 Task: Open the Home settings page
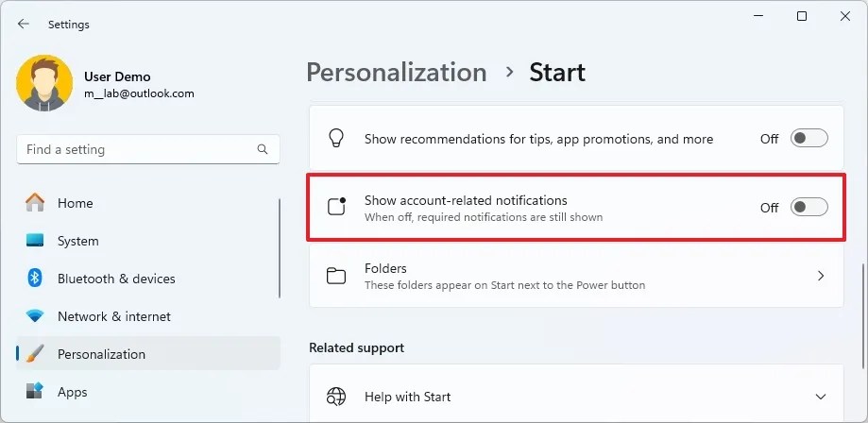[x=148, y=203]
